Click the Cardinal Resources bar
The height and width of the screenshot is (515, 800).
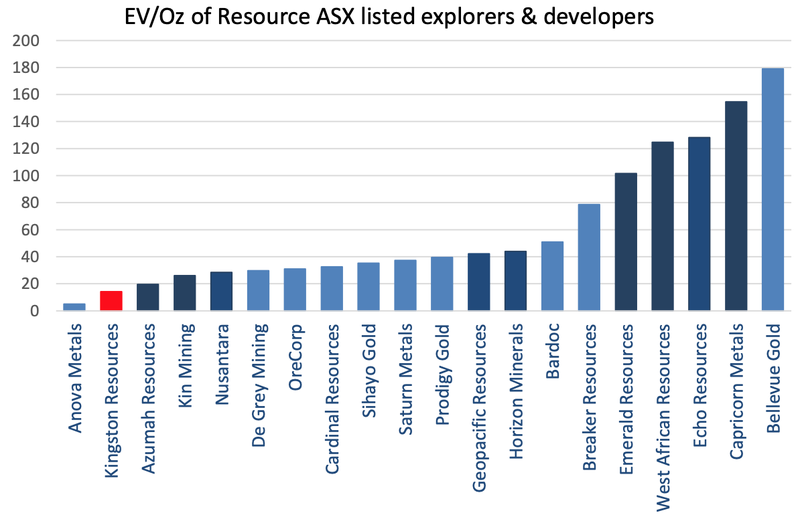(x=332, y=288)
